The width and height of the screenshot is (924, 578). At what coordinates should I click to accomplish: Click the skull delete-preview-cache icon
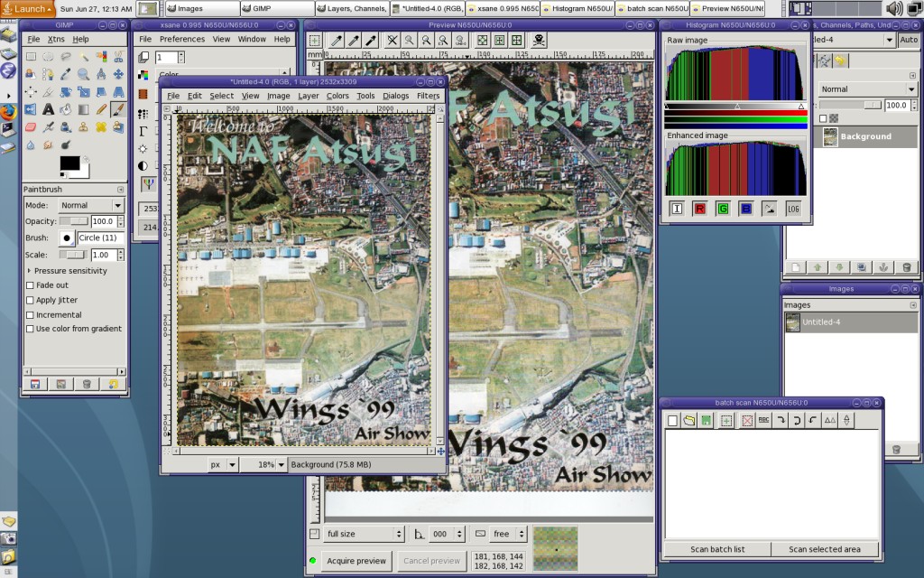[x=539, y=40]
